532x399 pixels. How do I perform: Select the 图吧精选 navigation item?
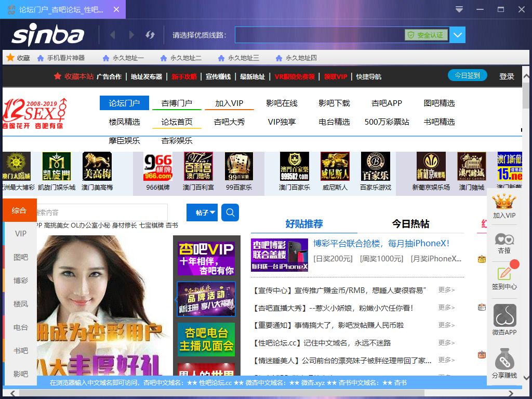click(439, 103)
